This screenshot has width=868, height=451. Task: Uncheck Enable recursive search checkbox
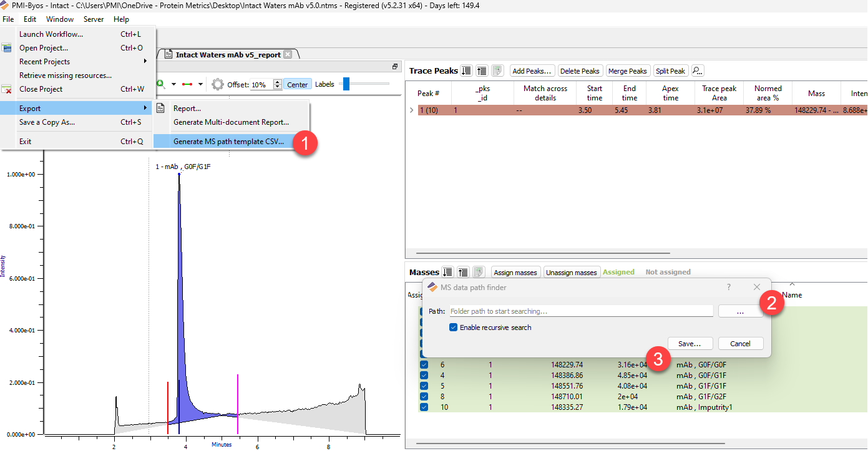click(x=454, y=327)
